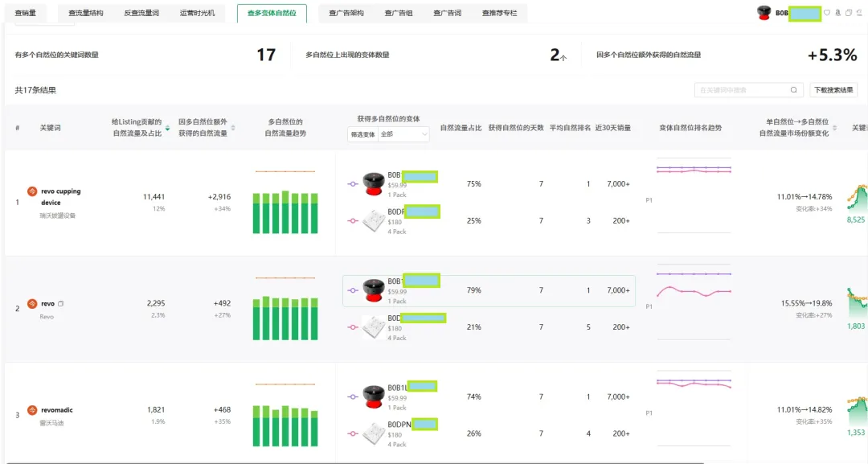Click the $59.99 cupping product thumbnail in row 1
The width and height of the screenshot is (868, 464).
click(374, 184)
